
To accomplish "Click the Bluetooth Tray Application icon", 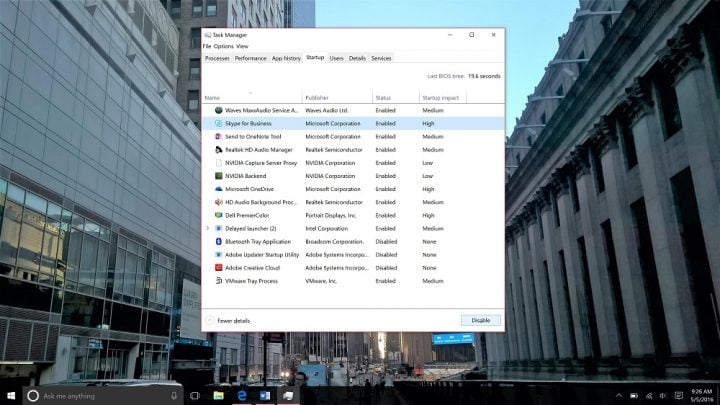I will (219, 242).
